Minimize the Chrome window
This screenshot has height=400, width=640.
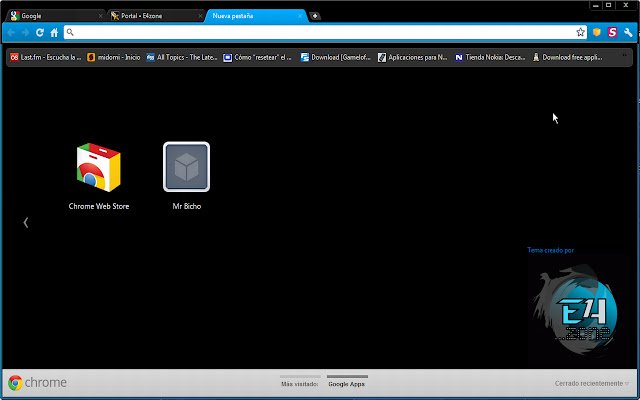596,5
